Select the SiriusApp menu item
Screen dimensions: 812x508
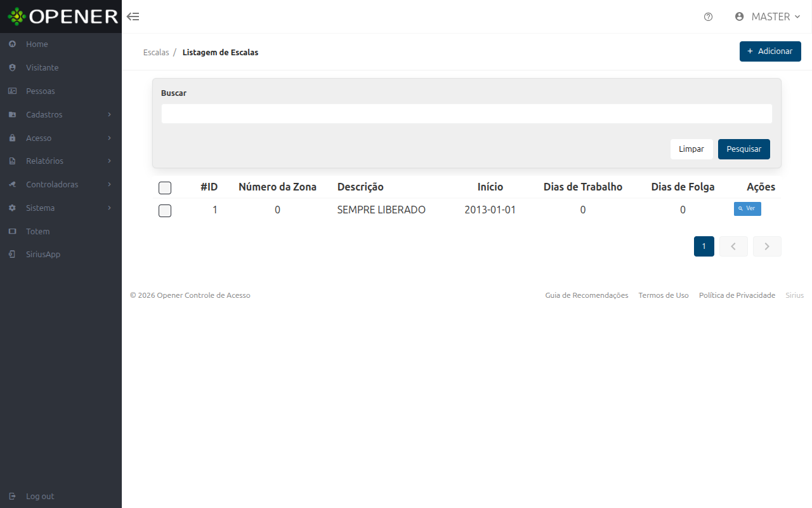[61, 255]
